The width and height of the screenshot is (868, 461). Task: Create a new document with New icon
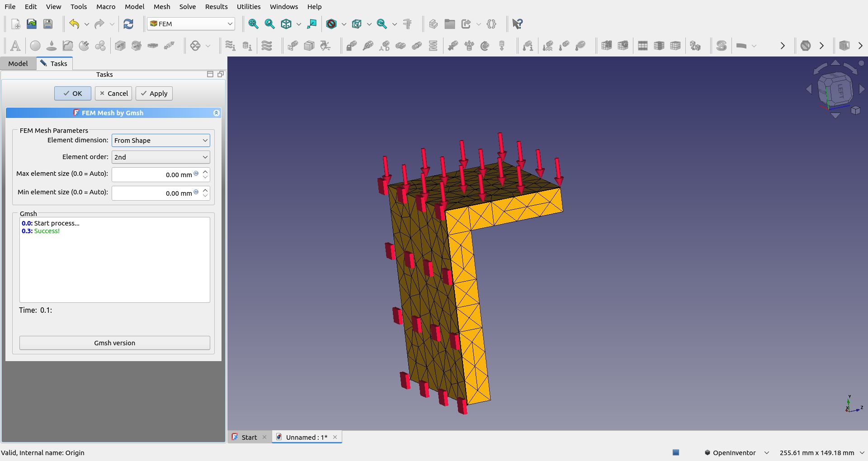pyautogui.click(x=15, y=24)
